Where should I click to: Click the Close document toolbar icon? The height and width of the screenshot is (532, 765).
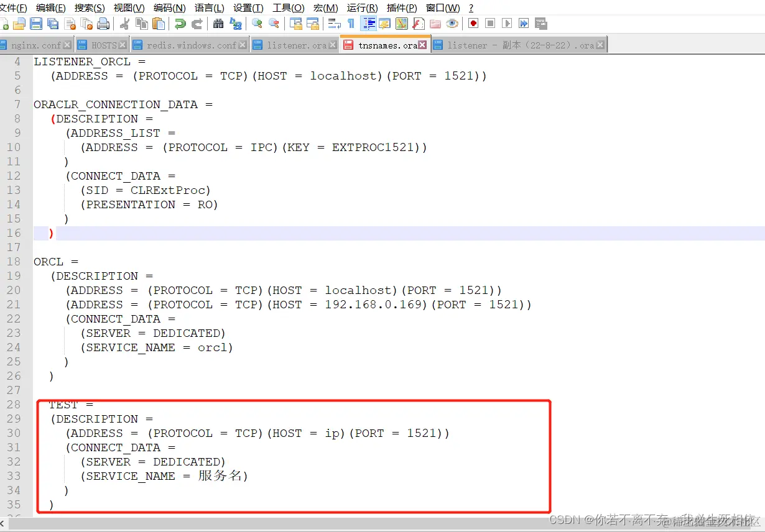[x=70, y=24]
